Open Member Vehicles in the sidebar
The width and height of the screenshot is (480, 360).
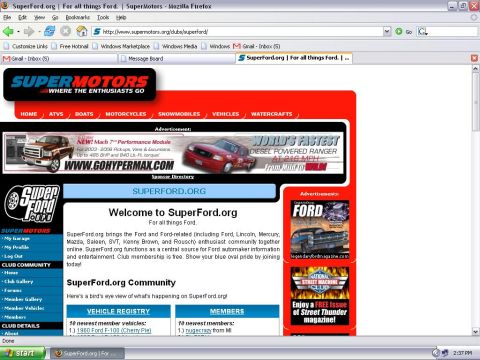click(24, 308)
